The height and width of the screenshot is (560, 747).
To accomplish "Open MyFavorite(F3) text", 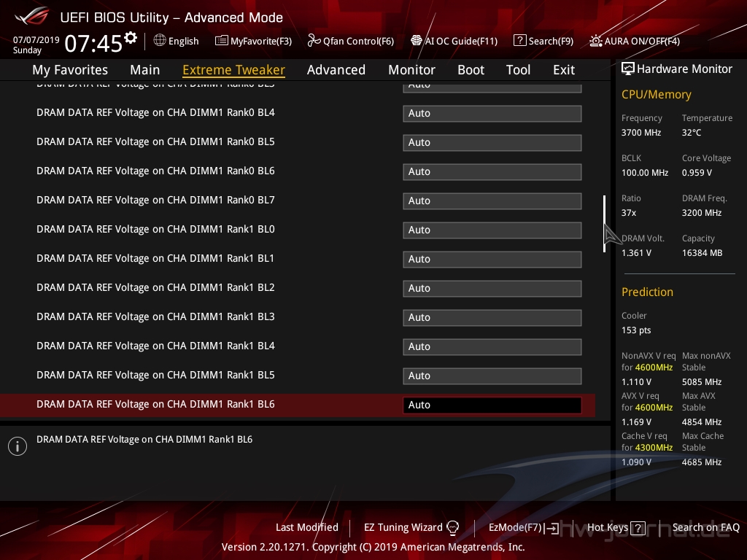I will coord(261,42).
